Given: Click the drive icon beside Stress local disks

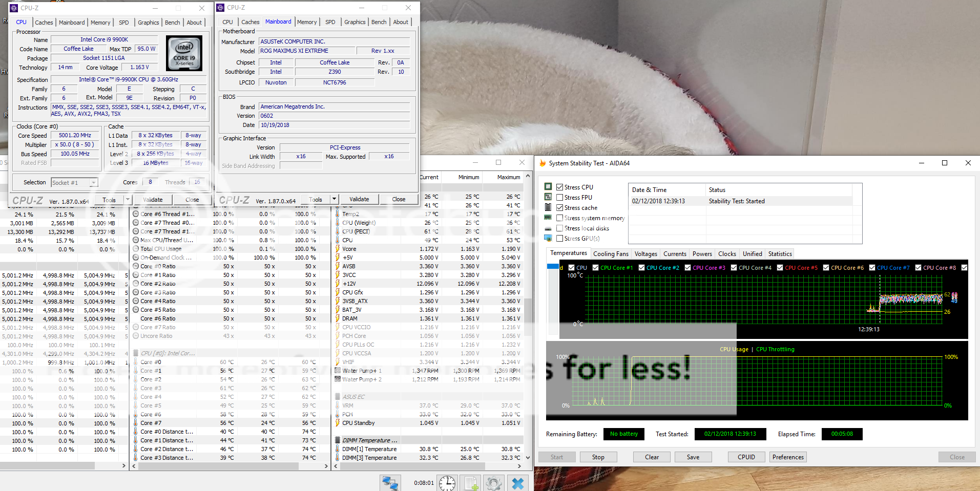Looking at the screenshot, I should (548, 228).
